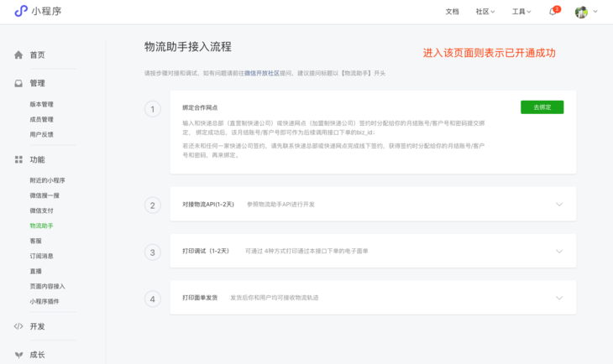Expand the 打印面单发货 step panel
613x364 pixels.
point(559,298)
